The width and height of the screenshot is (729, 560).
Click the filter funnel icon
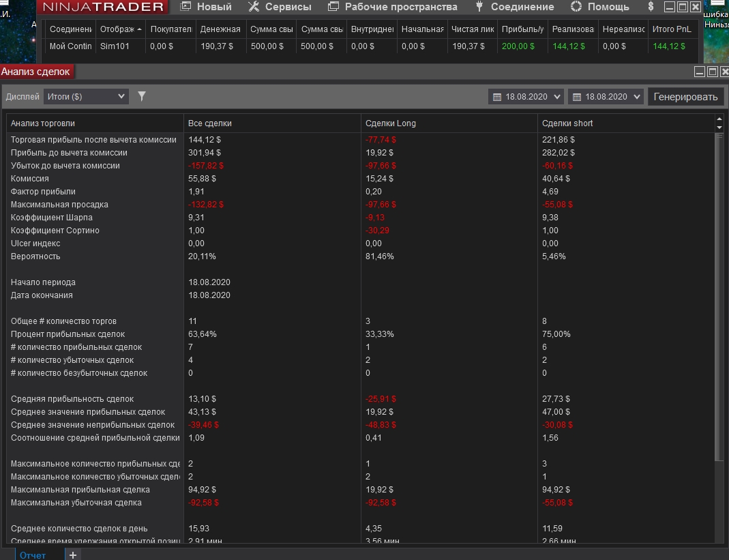[x=142, y=96]
